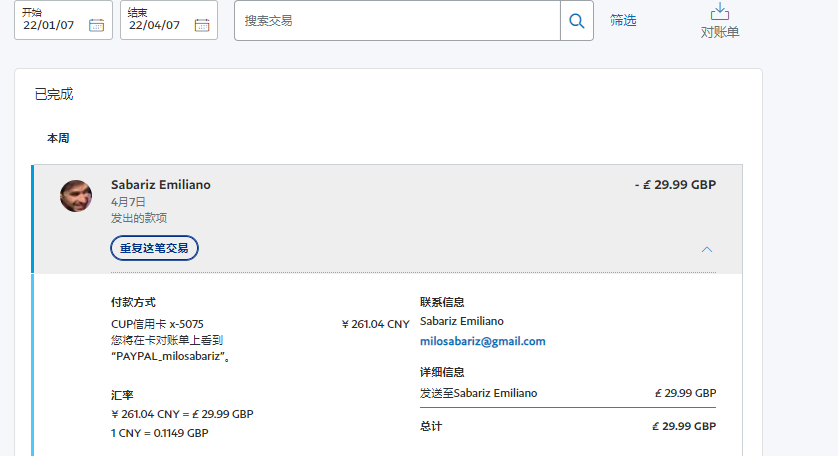Click the 对账单 text label
The height and width of the screenshot is (456, 838).
[x=719, y=32]
